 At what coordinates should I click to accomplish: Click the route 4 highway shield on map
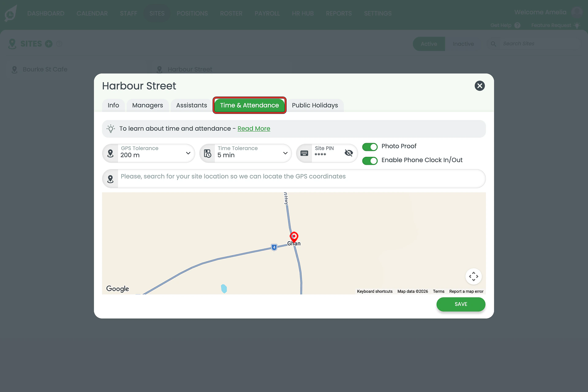point(274,247)
